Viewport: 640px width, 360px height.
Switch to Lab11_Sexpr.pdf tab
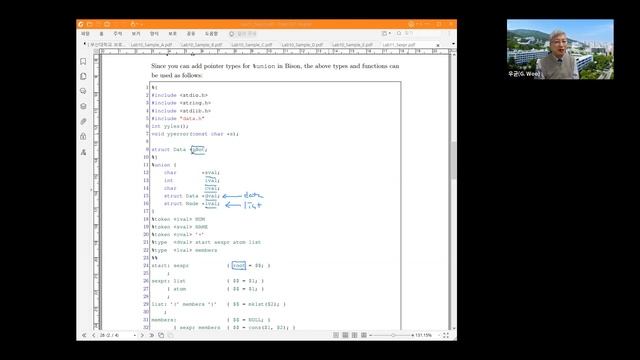(399, 44)
